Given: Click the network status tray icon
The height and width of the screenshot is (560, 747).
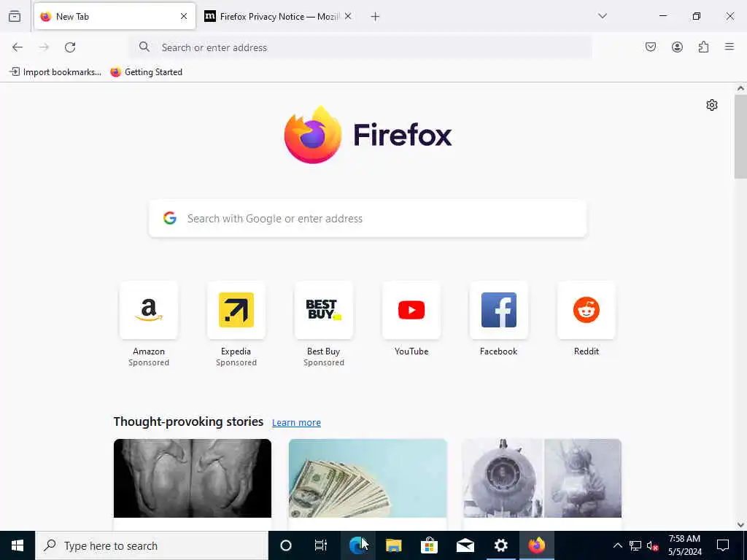Looking at the screenshot, I should coord(635,545).
